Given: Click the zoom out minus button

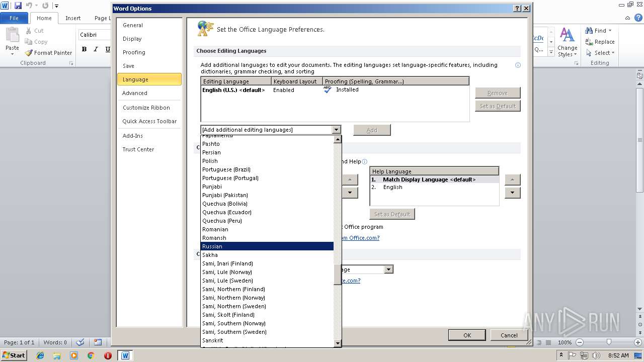Looking at the screenshot, I should click(579, 342).
